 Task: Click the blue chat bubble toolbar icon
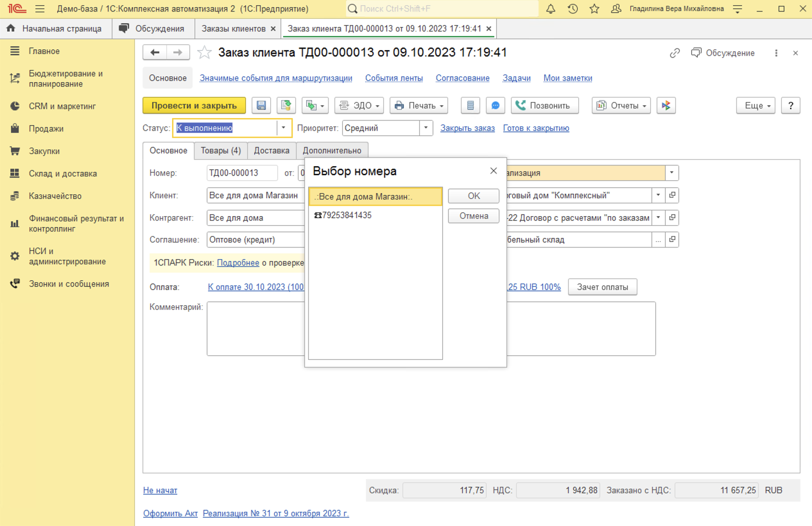click(495, 106)
